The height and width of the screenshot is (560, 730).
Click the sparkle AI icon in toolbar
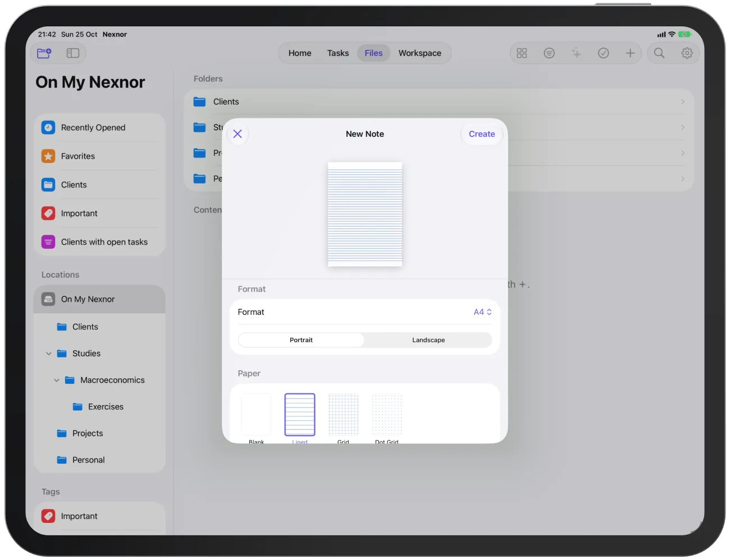pos(576,53)
